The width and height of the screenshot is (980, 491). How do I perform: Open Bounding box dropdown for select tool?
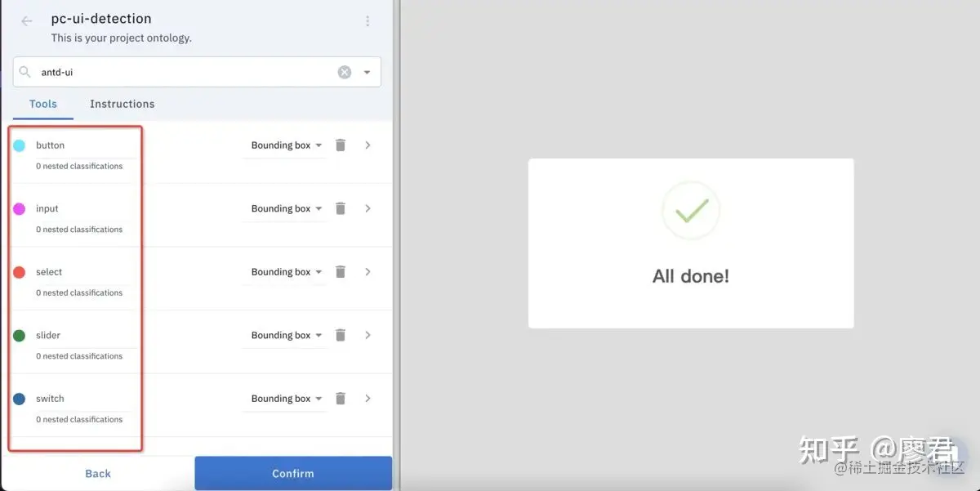tap(286, 272)
